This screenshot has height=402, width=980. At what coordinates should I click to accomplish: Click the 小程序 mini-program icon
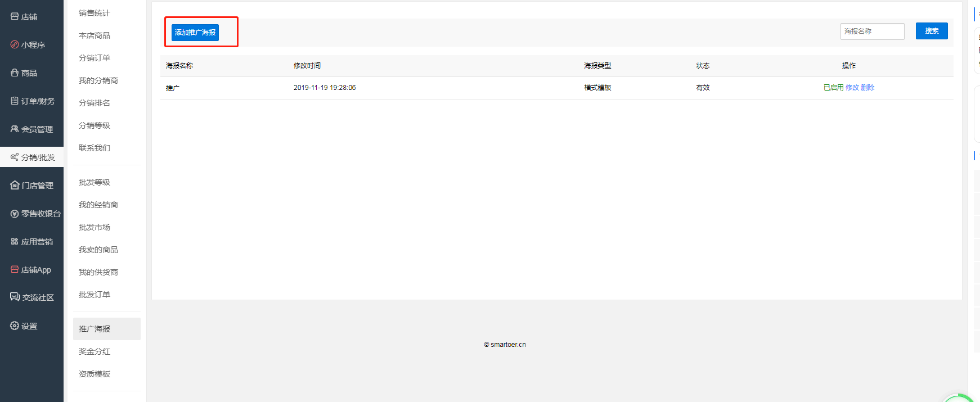(15, 44)
